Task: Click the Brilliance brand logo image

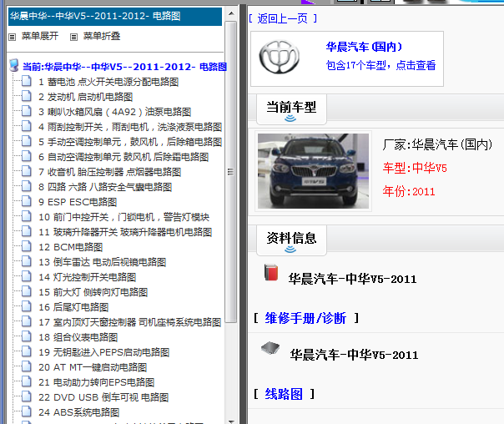Action: click(x=280, y=58)
